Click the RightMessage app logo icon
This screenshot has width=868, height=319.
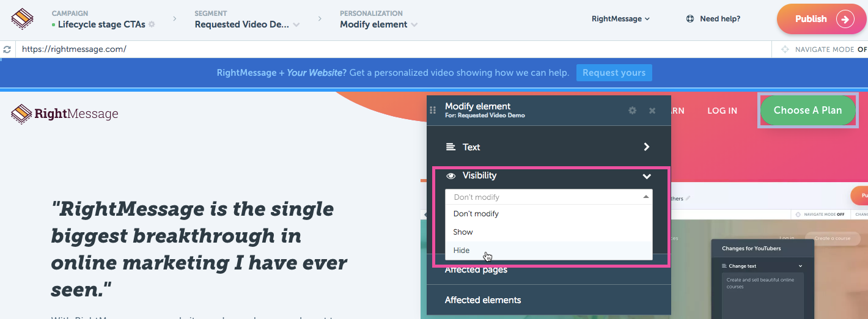(23, 18)
